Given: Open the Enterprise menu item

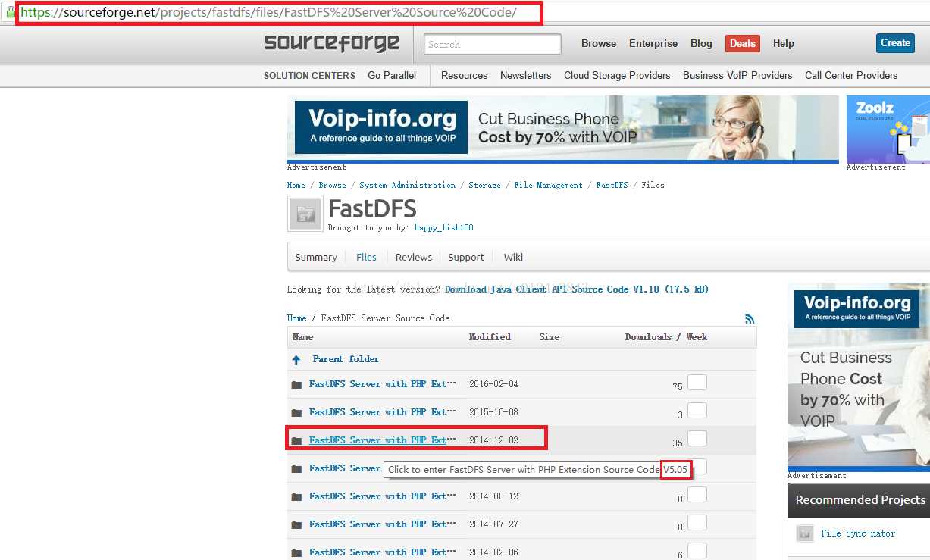Looking at the screenshot, I should point(653,43).
